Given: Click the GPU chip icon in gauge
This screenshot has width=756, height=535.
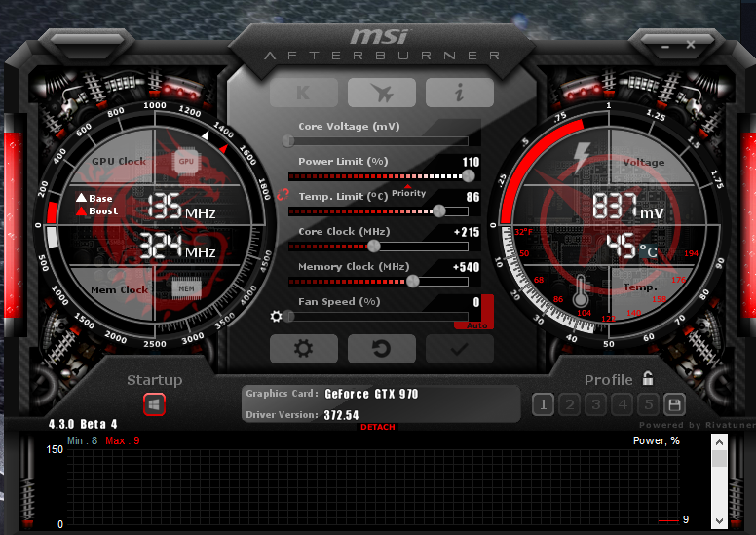Looking at the screenshot, I should pyautogui.click(x=186, y=161).
